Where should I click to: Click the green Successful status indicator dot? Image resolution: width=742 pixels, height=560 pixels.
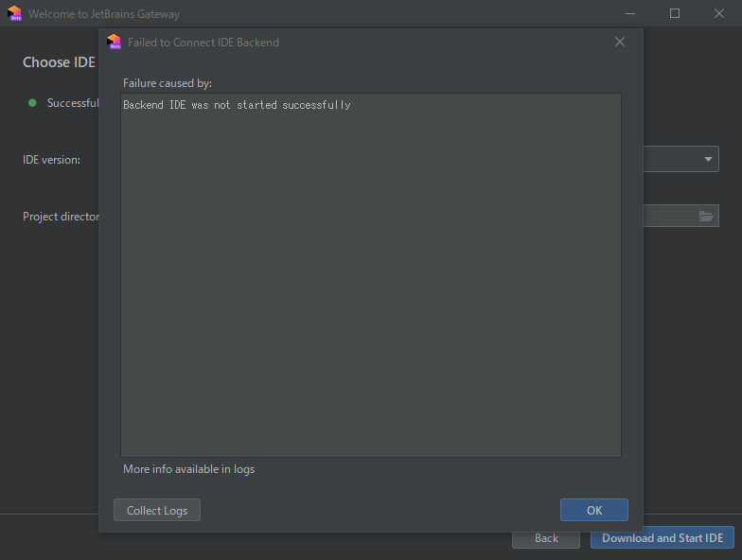(32, 102)
